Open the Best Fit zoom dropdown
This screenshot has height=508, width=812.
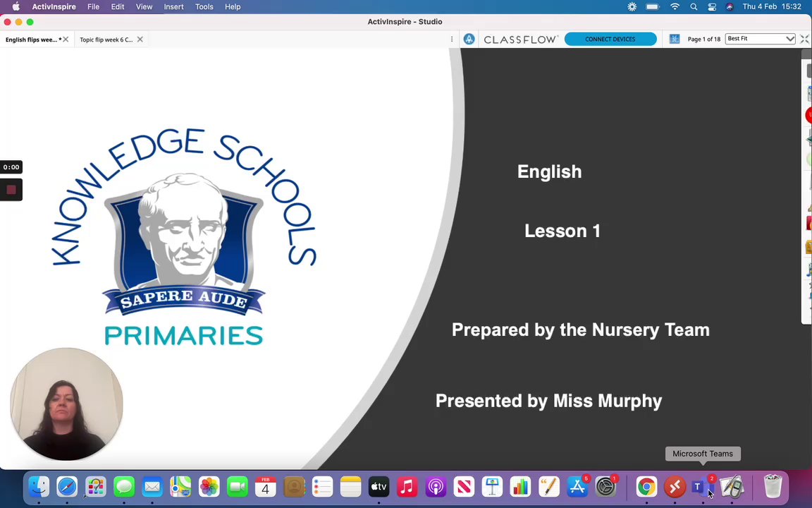click(x=761, y=39)
